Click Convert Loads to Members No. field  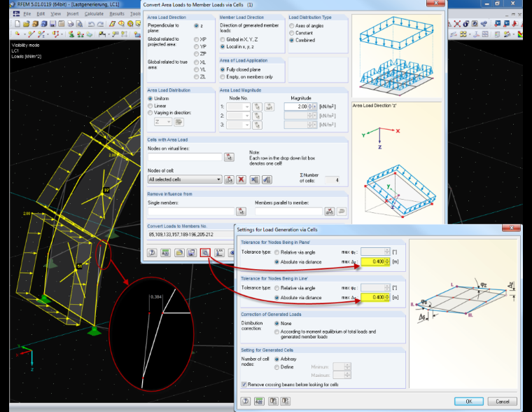pyautogui.click(x=191, y=234)
